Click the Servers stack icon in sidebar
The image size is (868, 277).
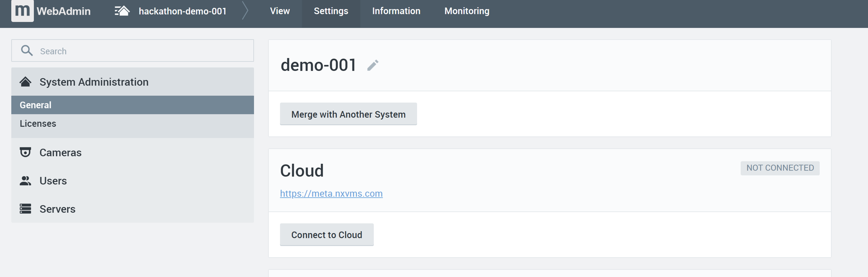tap(25, 209)
